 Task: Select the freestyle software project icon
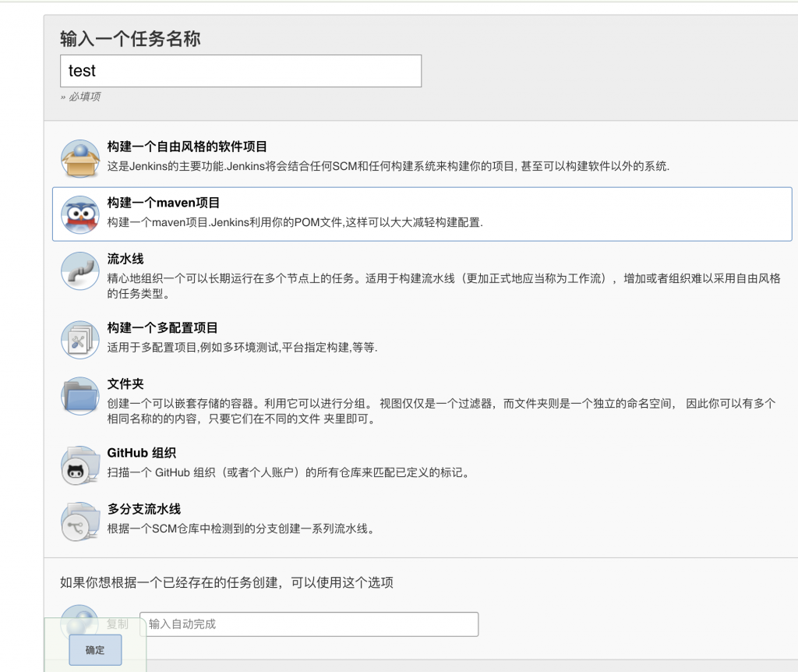pyautogui.click(x=79, y=157)
